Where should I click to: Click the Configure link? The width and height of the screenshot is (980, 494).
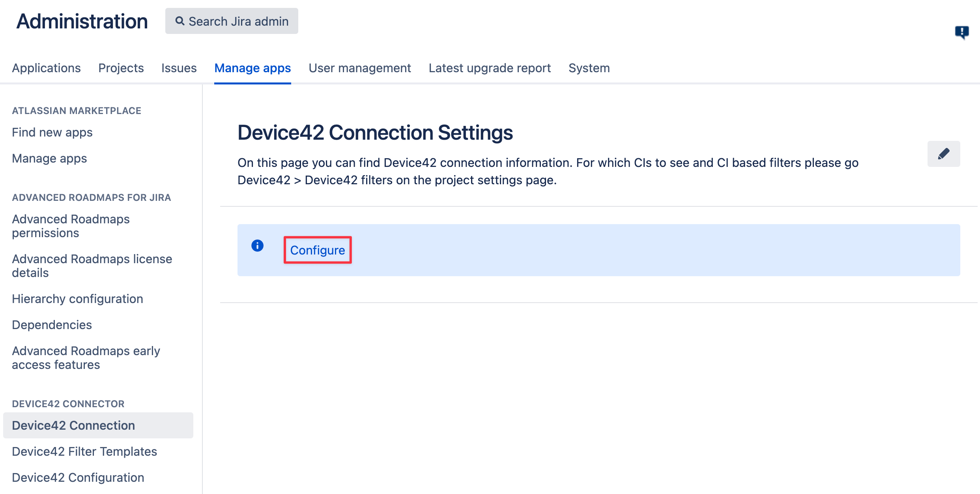[317, 250]
